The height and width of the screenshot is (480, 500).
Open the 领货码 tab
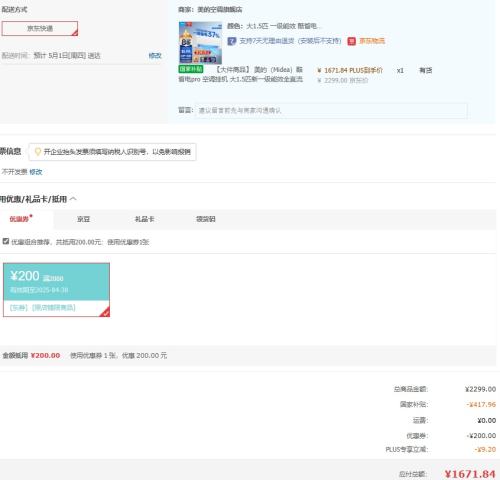click(206, 219)
